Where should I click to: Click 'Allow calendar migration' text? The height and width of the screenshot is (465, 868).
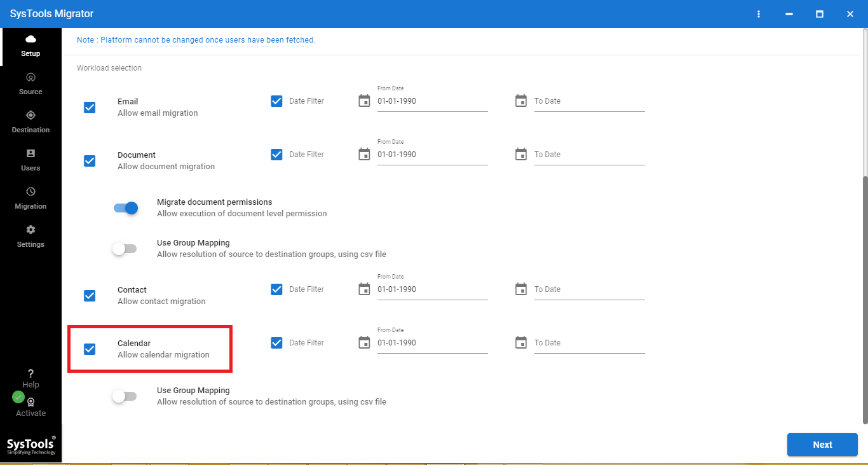(163, 355)
